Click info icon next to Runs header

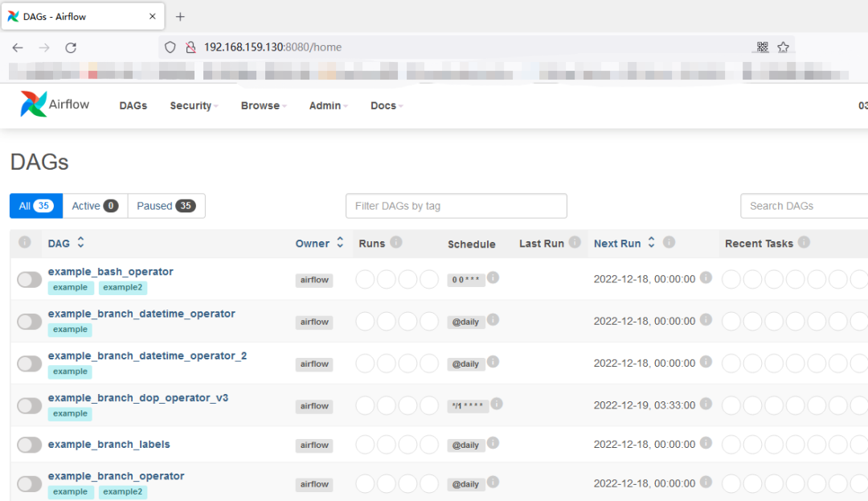pyautogui.click(x=395, y=242)
